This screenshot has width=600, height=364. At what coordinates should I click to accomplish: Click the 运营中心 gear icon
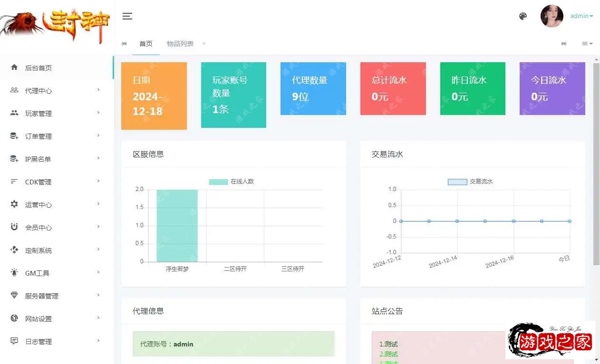pos(14,204)
